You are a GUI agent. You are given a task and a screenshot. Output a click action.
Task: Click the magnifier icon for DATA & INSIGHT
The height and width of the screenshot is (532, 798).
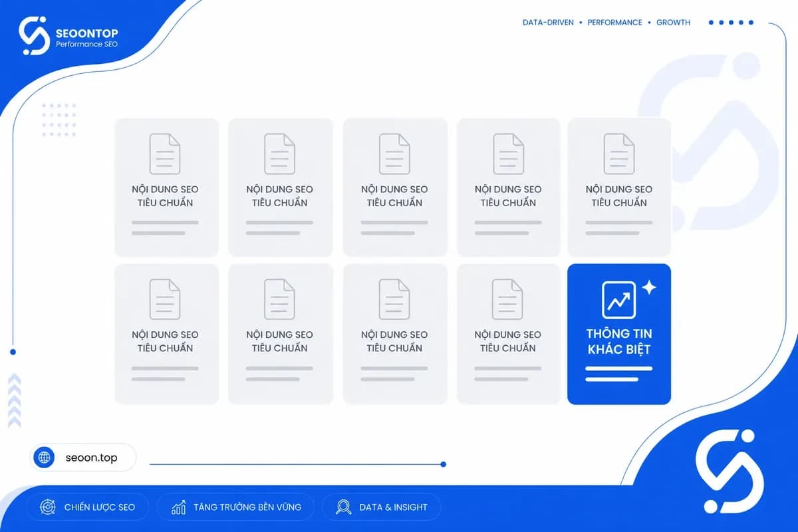[343, 507]
